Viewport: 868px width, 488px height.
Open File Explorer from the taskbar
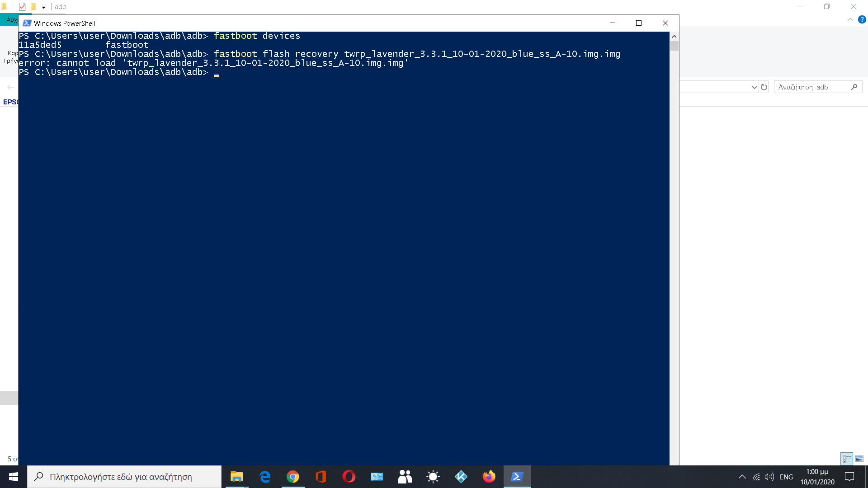pyautogui.click(x=236, y=477)
